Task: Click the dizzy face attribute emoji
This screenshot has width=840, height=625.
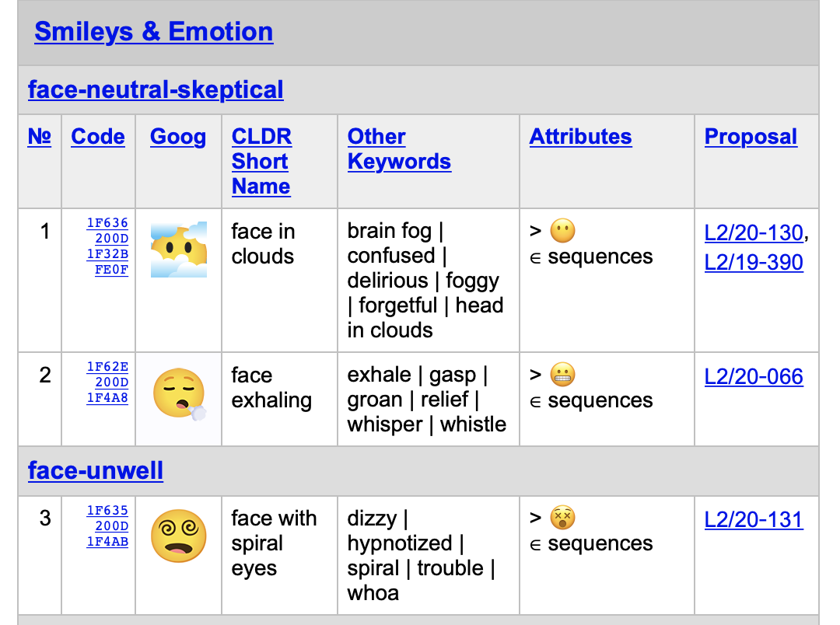Action: 562,518
